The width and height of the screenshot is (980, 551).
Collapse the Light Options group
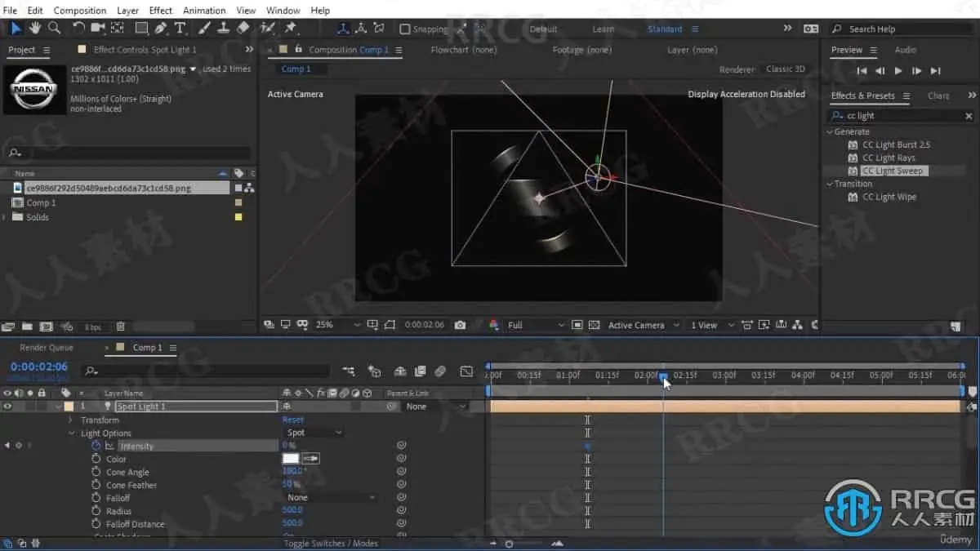pyautogui.click(x=70, y=433)
